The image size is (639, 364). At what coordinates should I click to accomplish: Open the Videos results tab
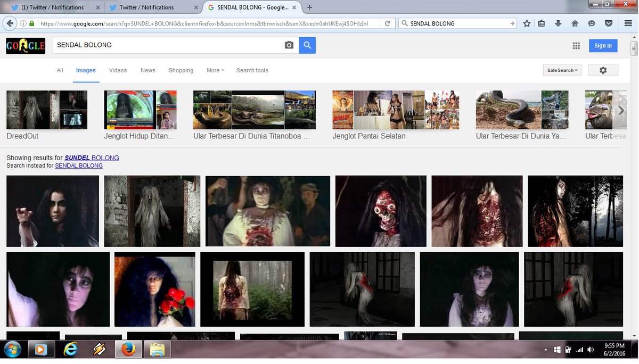tap(118, 70)
